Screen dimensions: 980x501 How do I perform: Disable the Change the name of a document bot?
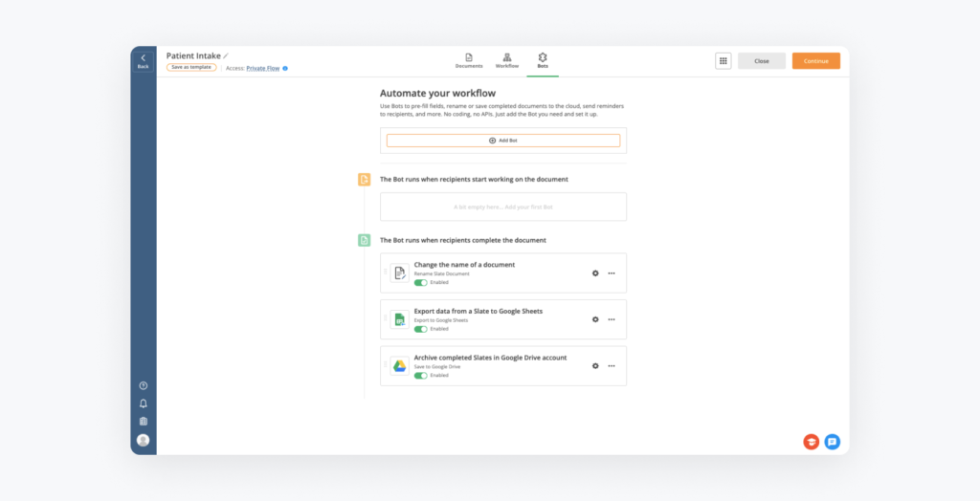point(420,282)
